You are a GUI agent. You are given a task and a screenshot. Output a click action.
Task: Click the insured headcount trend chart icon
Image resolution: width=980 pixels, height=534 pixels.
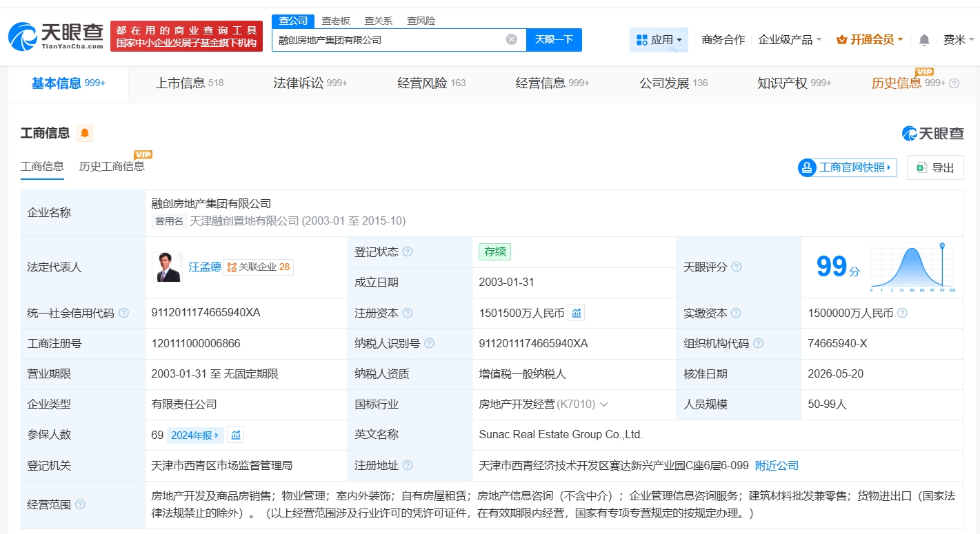[236, 435]
